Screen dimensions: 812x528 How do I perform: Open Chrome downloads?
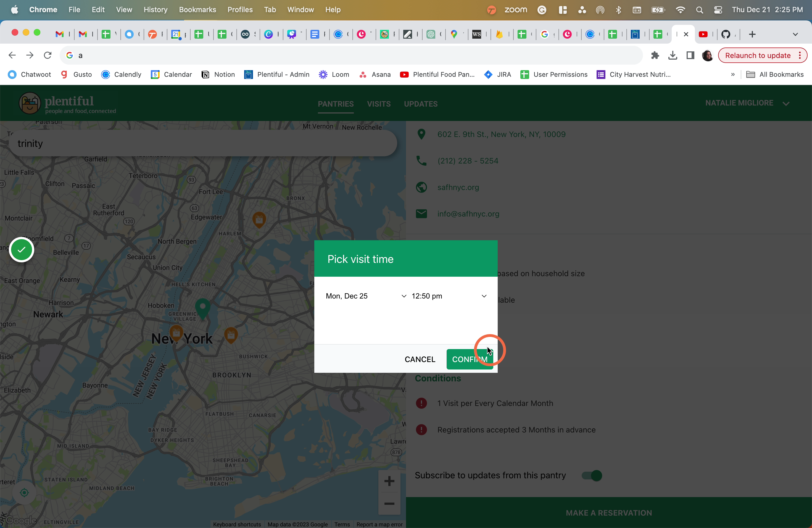click(x=673, y=55)
